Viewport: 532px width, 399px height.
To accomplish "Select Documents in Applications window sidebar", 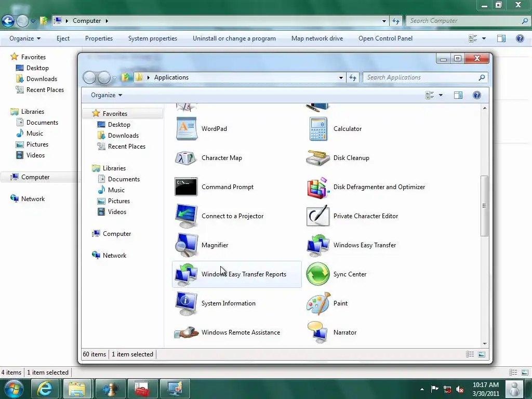I will pos(124,179).
